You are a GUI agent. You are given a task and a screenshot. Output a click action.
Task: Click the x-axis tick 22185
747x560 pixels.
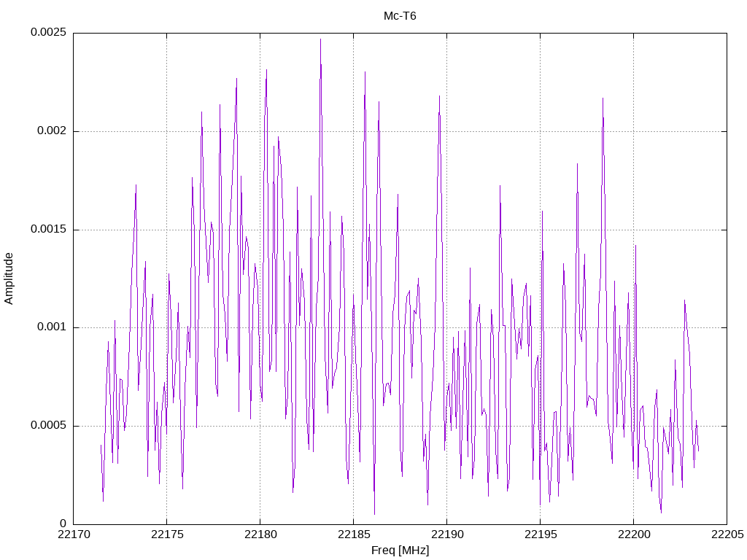coord(354,534)
